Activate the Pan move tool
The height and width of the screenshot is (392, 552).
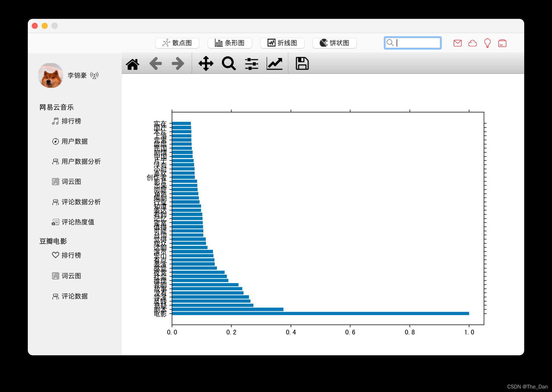206,64
